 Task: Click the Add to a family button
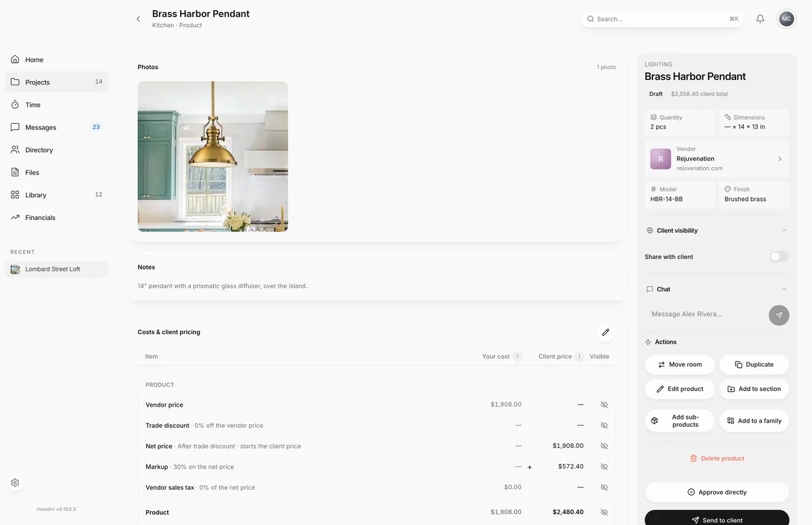click(x=754, y=421)
